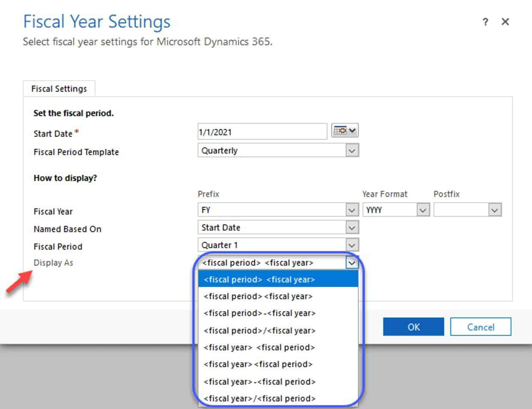Viewport: 532px width, 409px height.
Task: Click the OK button
Action: pos(413,327)
